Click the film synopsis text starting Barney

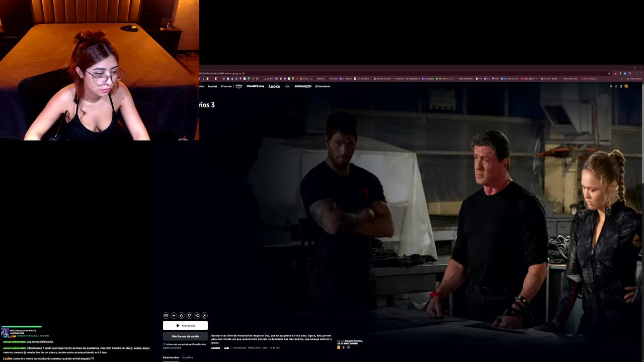(x=271, y=339)
